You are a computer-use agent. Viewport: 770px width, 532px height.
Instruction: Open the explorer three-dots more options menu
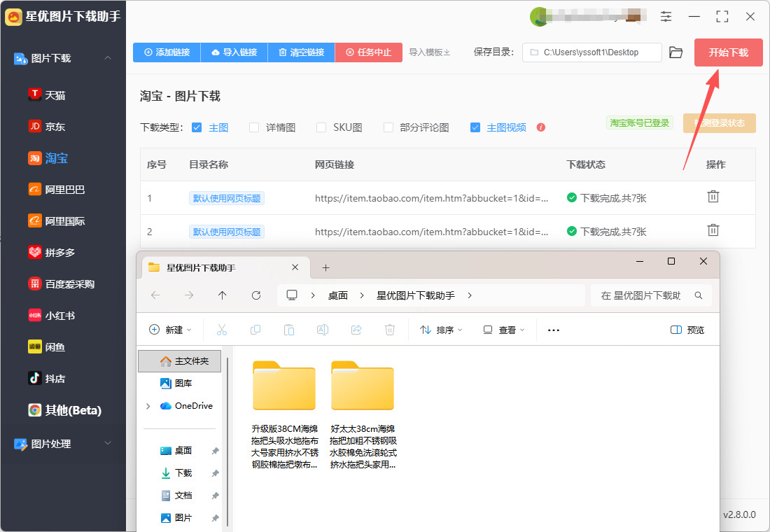tap(554, 330)
